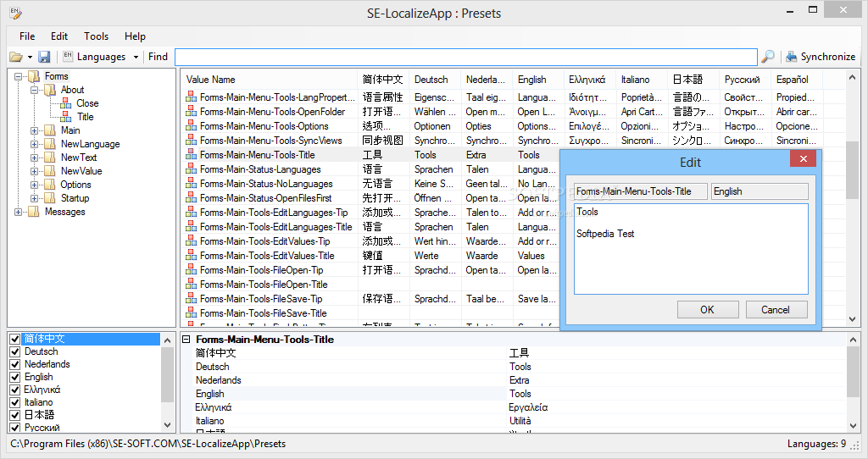
Task: Collapse the About tree node
Action: click(34, 90)
